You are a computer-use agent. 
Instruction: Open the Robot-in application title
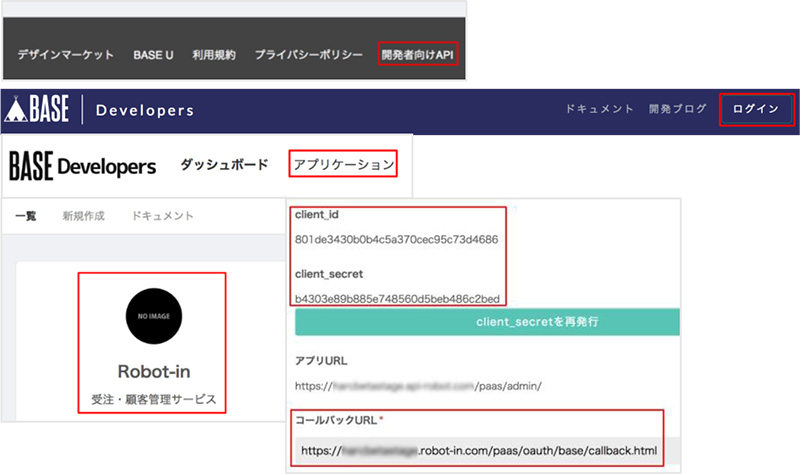(x=154, y=371)
